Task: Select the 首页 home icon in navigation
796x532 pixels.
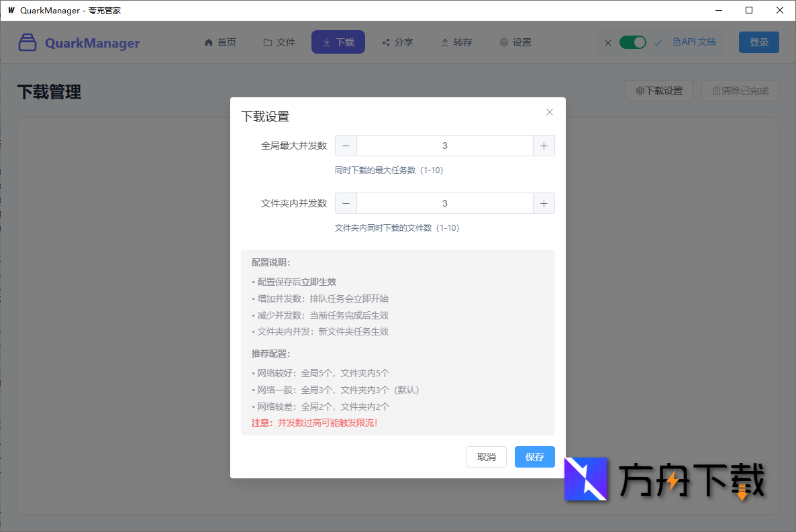Action: (209, 42)
